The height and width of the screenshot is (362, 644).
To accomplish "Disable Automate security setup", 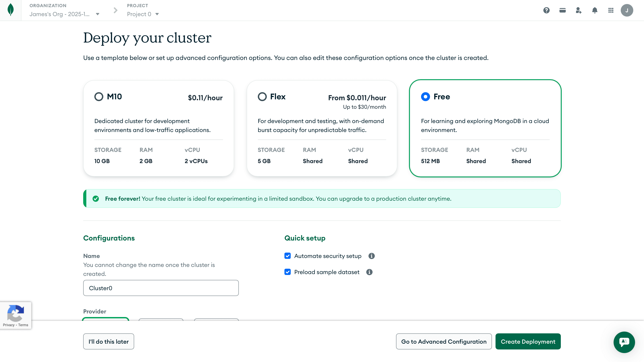I will click(x=287, y=256).
